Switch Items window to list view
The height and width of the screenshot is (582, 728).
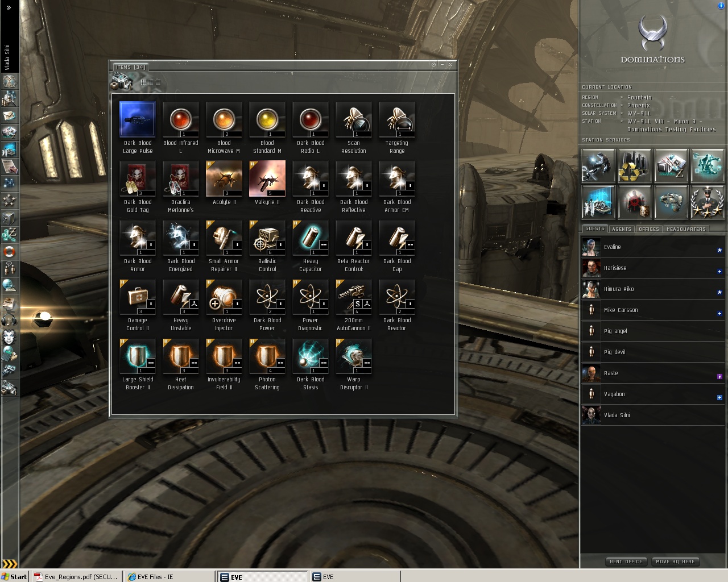click(158, 82)
